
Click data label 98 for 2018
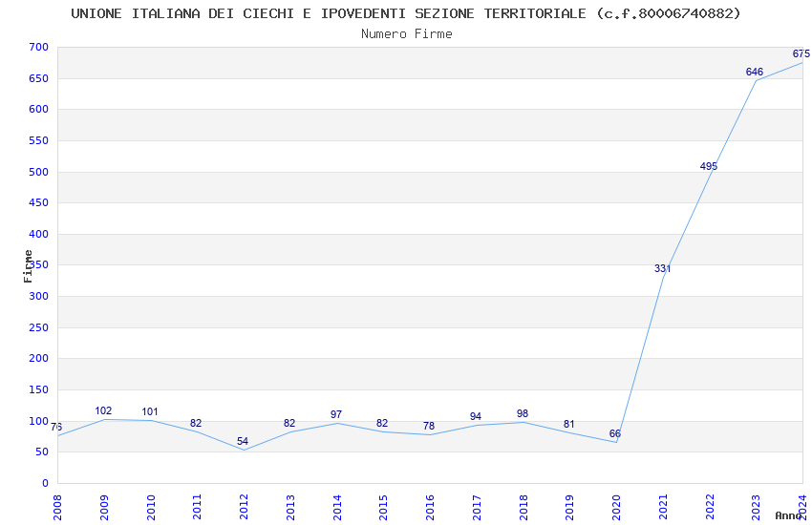[x=523, y=413]
